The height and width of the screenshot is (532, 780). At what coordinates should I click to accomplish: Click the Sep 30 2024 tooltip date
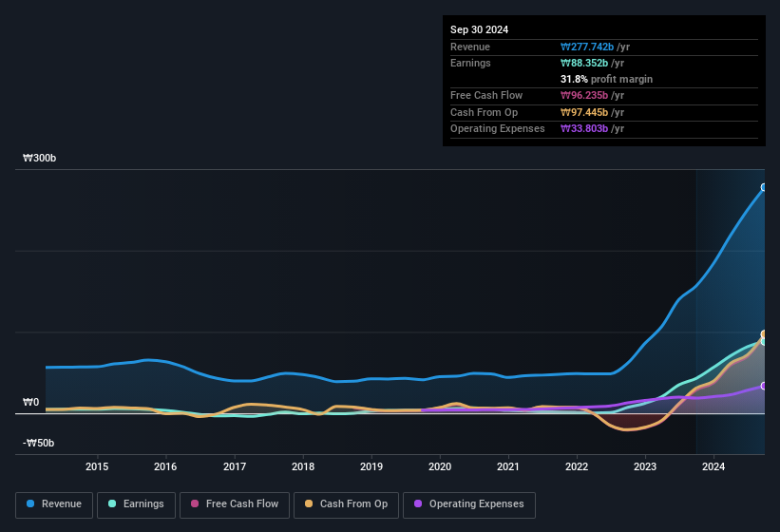point(479,29)
